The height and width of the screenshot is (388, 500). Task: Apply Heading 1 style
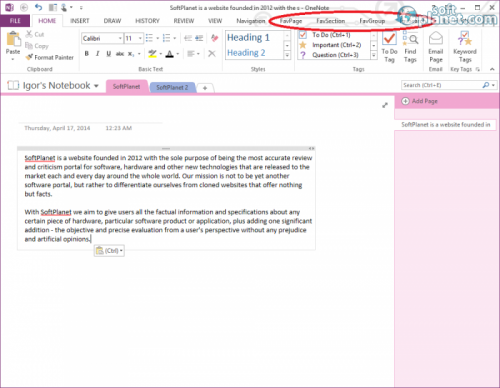(x=248, y=37)
